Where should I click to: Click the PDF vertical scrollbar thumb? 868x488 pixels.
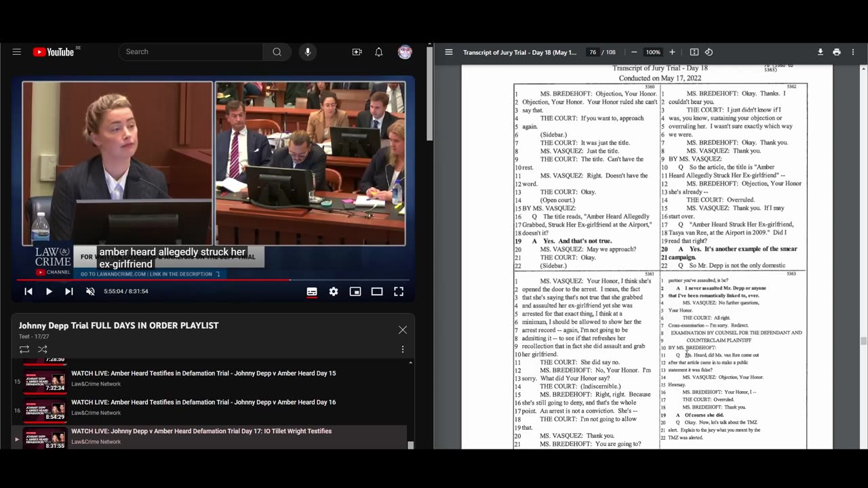(863, 341)
